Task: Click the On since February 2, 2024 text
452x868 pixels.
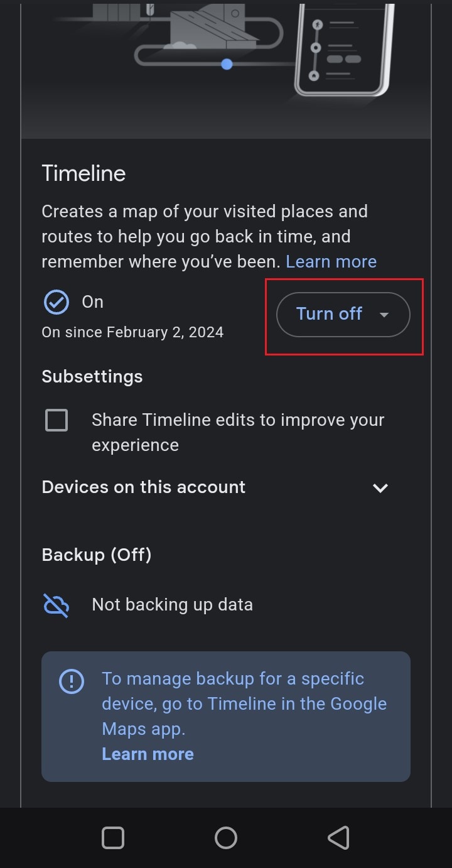Action: [x=132, y=332]
